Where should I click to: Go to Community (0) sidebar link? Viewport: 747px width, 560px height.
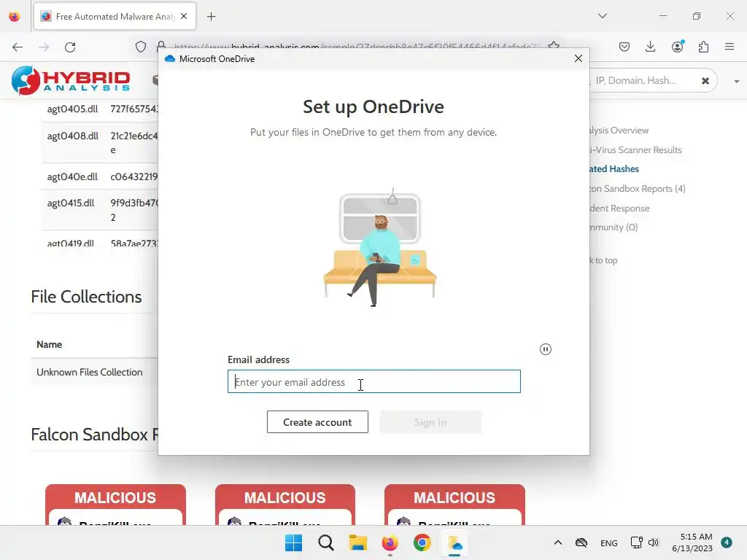point(614,227)
